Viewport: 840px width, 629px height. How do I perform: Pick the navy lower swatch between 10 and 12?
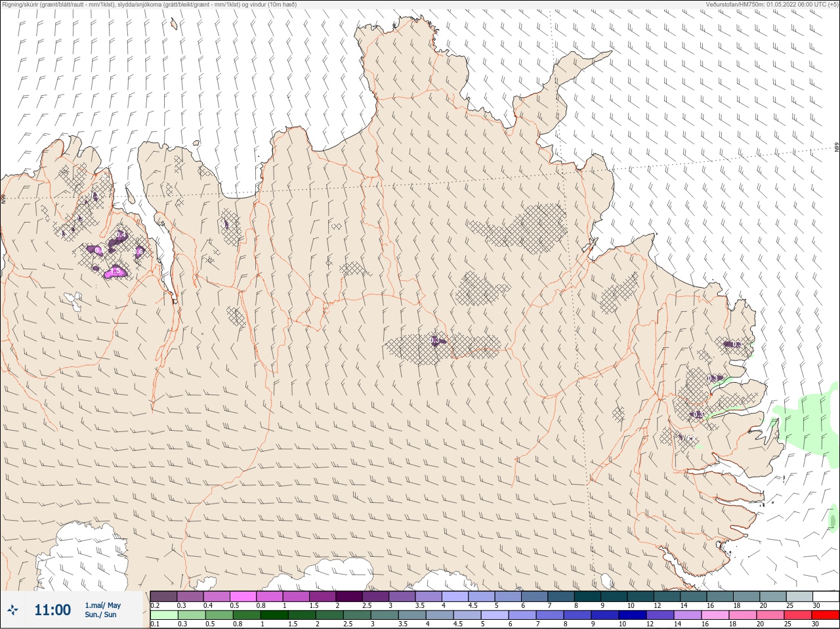click(x=633, y=615)
